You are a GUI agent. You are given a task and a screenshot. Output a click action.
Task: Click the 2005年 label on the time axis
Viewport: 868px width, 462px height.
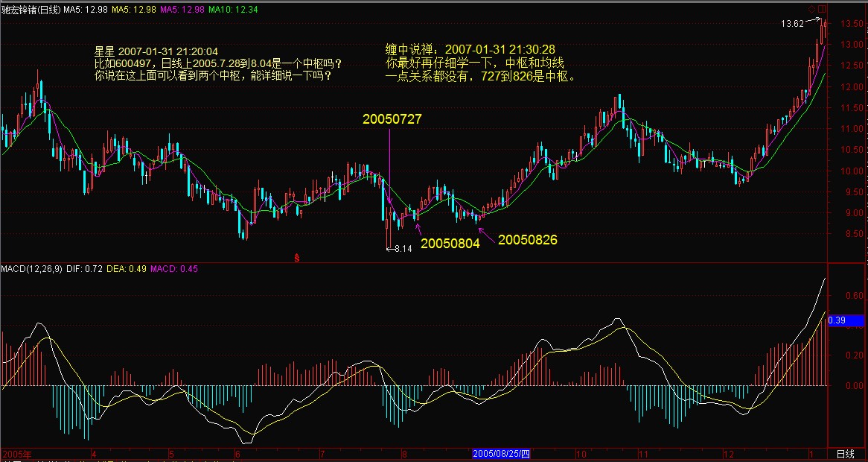19,454
